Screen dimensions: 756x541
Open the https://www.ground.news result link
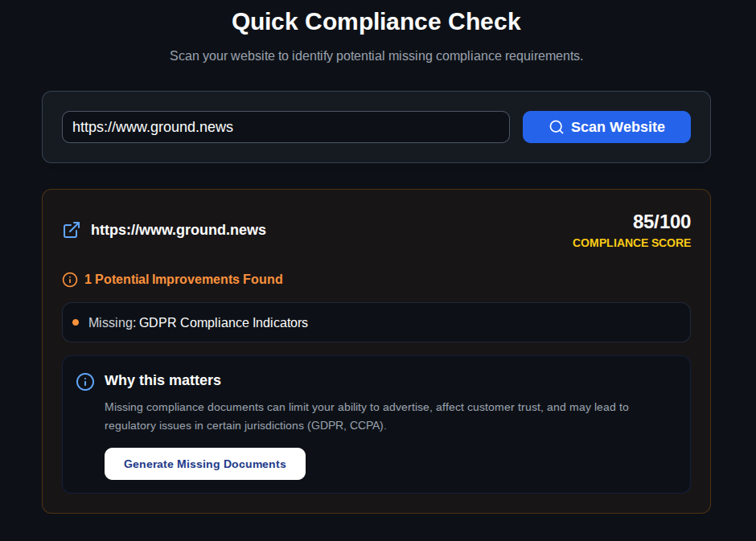pos(179,229)
